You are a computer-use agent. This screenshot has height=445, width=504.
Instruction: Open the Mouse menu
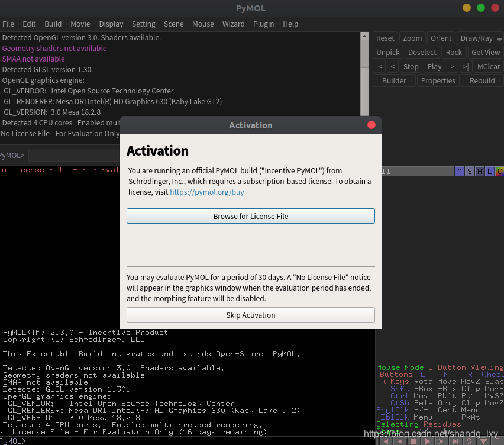[203, 24]
